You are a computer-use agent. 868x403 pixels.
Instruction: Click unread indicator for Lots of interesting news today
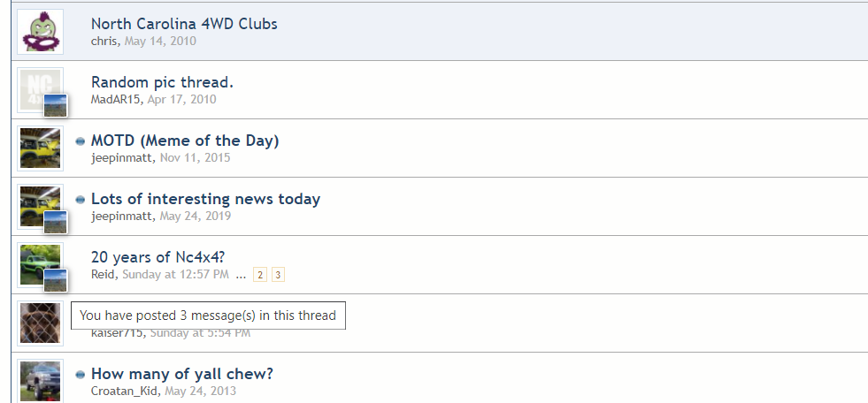tap(81, 200)
